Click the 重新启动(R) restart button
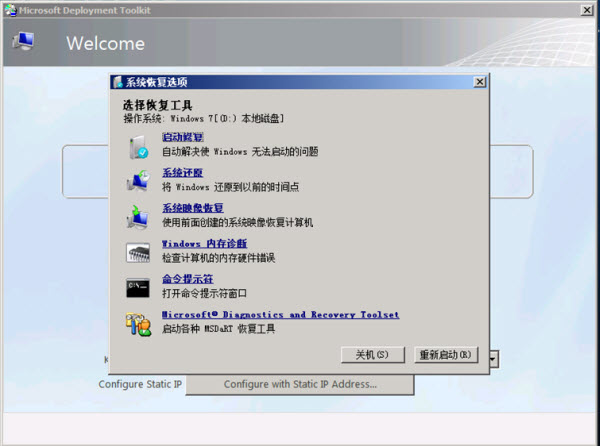The height and width of the screenshot is (446, 600). coord(446,355)
